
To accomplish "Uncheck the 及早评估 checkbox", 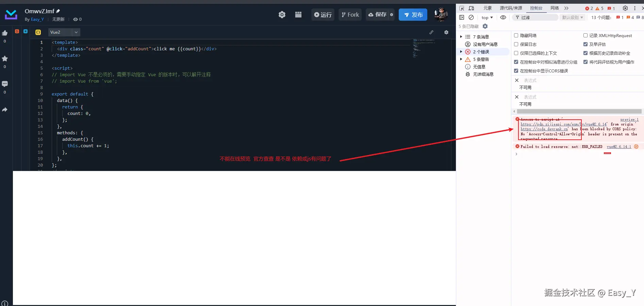I will point(585,44).
